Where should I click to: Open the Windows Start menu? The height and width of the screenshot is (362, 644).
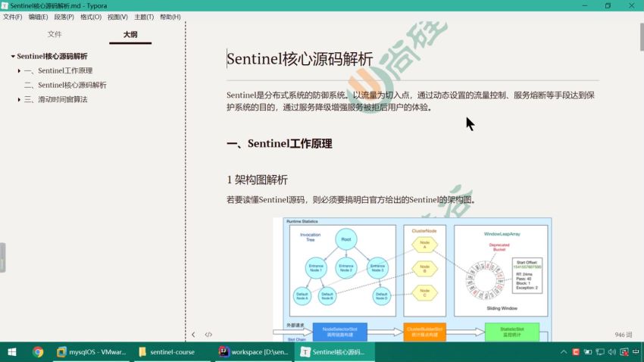[12, 352]
